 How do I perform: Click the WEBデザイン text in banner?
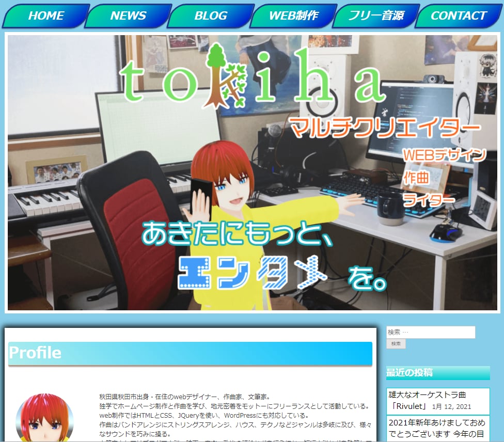click(444, 155)
